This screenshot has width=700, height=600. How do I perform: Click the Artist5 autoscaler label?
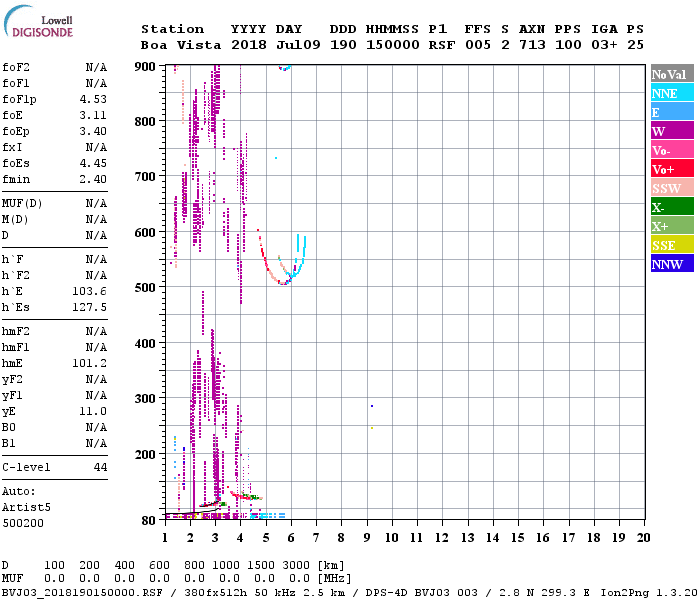pos(26,508)
